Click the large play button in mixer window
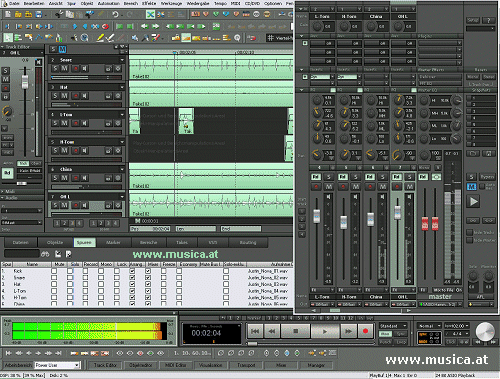Viewport: 500px width, 379px height. pos(473,201)
